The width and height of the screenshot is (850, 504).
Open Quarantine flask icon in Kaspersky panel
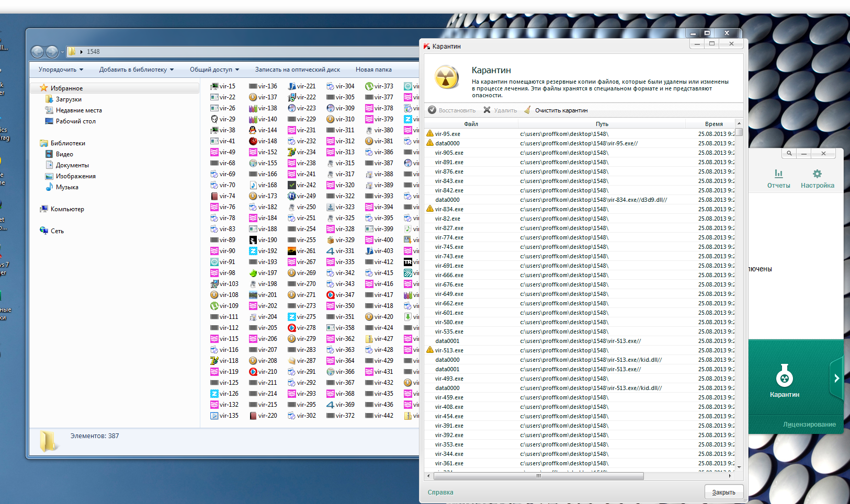click(x=784, y=376)
